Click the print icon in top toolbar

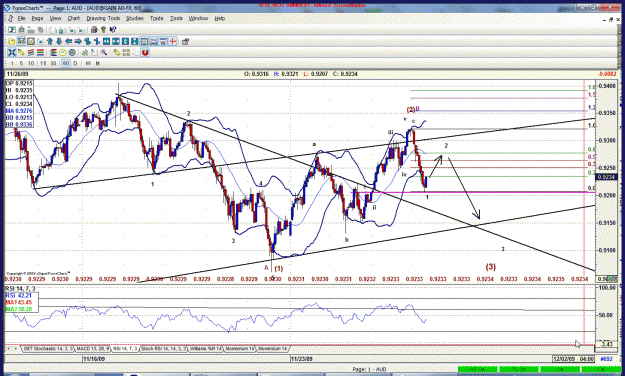click(x=94, y=30)
